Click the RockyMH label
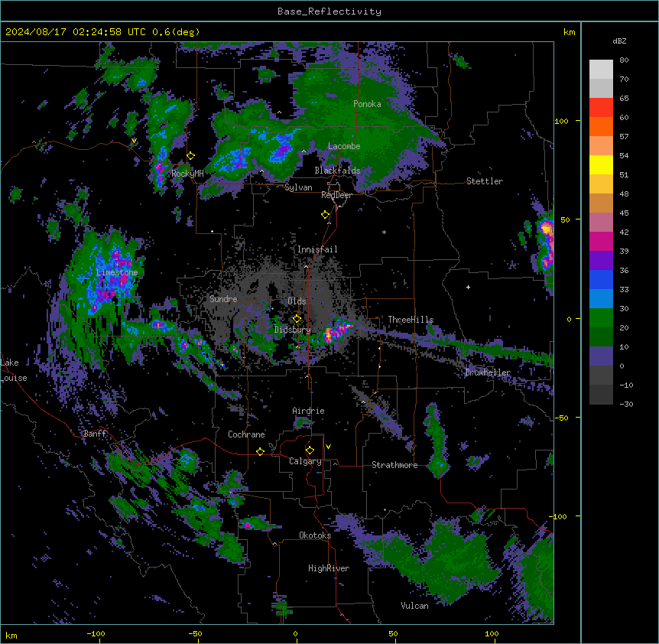This screenshot has width=659, height=644. 187,173
